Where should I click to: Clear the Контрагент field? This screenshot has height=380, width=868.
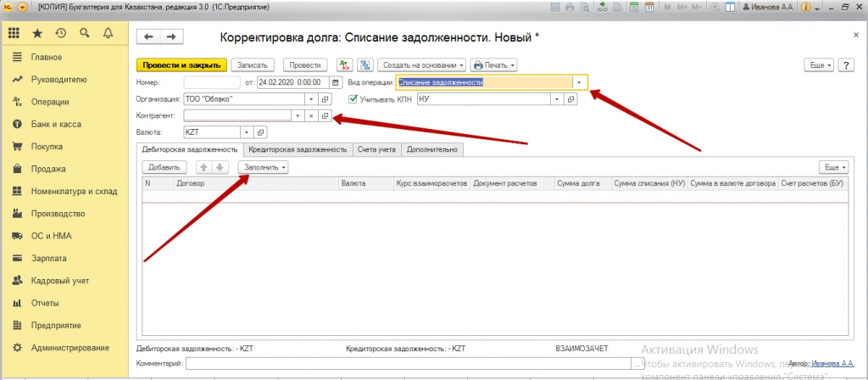point(311,116)
